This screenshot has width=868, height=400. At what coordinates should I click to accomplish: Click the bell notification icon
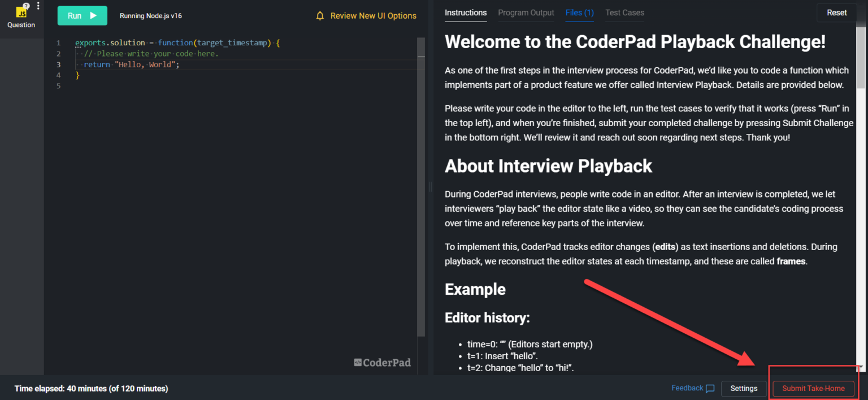coord(320,16)
